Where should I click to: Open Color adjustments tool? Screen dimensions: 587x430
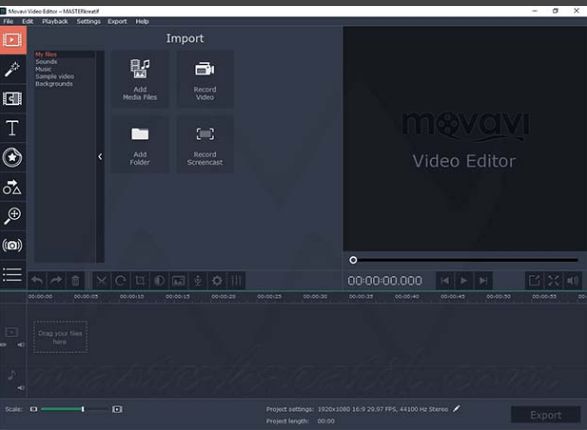tap(159, 280)
